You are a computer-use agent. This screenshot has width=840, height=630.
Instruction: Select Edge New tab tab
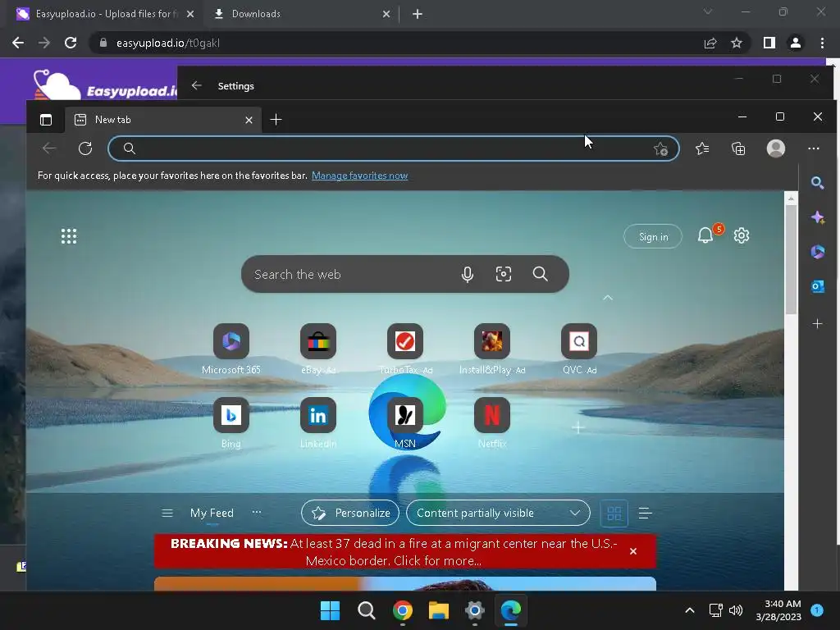(163, 120)
